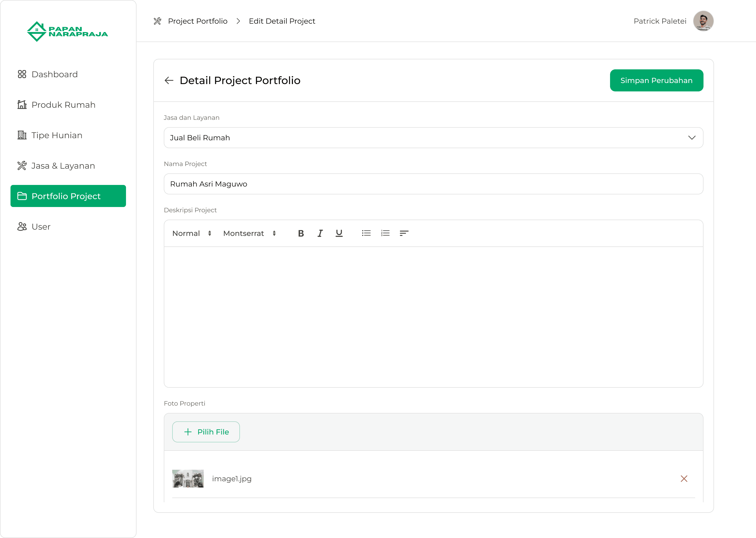
Task: Insert a bulleted list
Action: (x=366, y=233)
